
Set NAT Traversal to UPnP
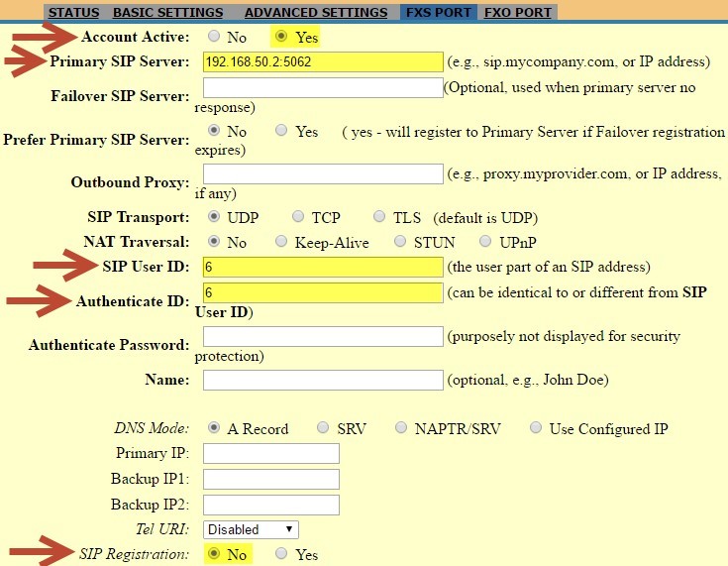(x=485, y=241)
